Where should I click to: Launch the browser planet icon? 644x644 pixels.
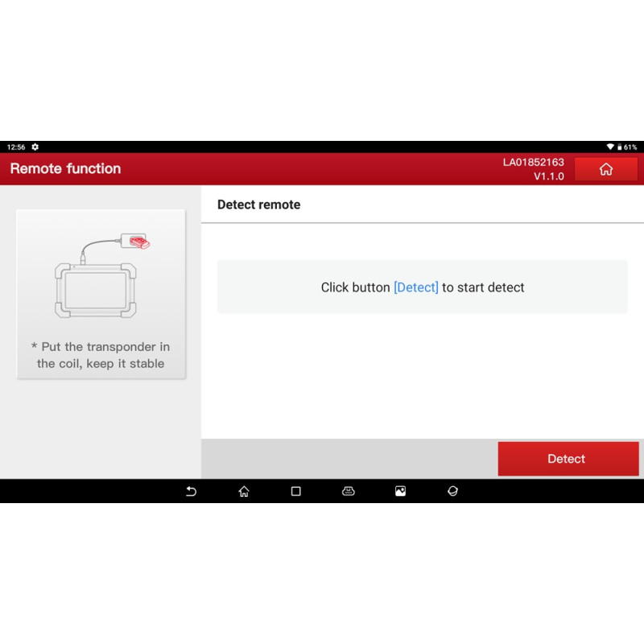pyautogui.click(x=452, y=491)
